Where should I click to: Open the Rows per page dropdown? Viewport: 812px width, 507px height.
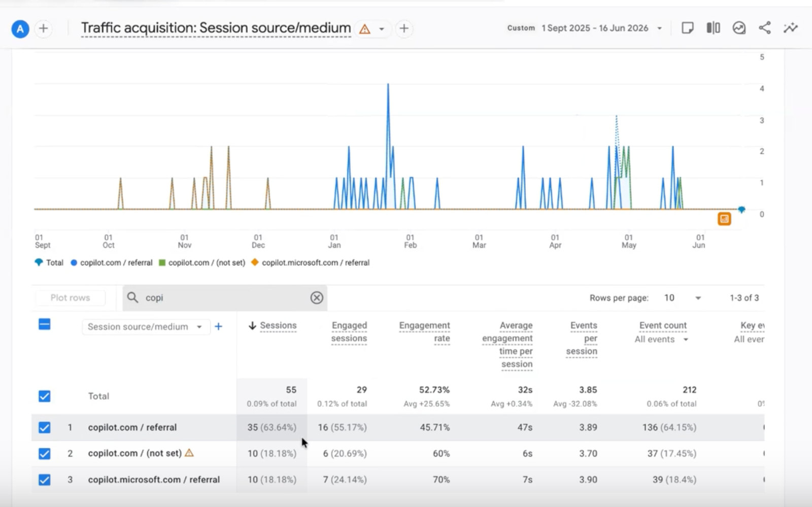(683, 298)
